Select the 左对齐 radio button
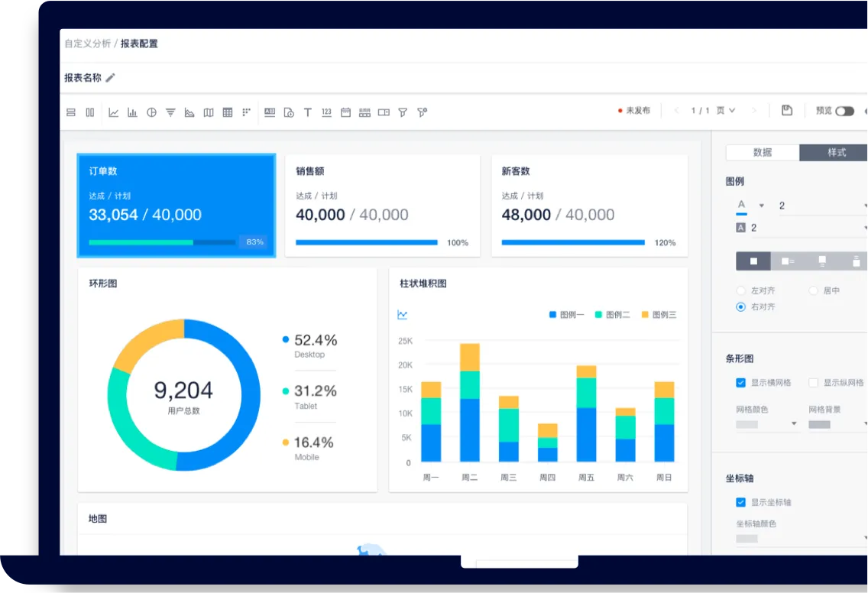868x593 pixels. click(x=740, y=290)
